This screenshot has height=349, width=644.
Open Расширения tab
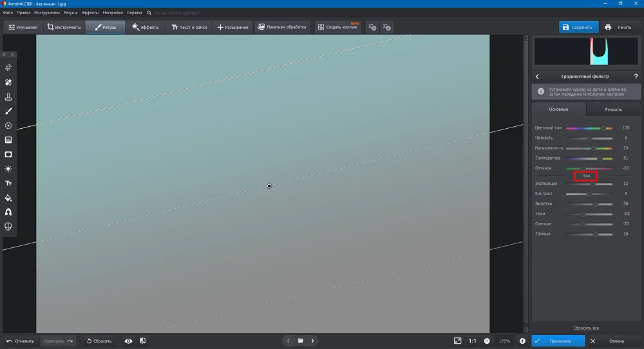pyautogui.click(x=233, y=27)
